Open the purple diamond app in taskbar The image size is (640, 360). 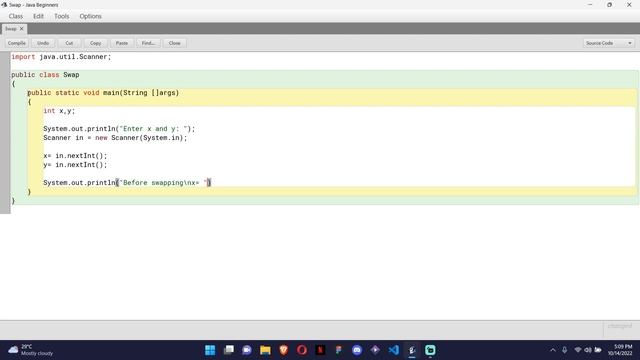(x=375, y=350)
